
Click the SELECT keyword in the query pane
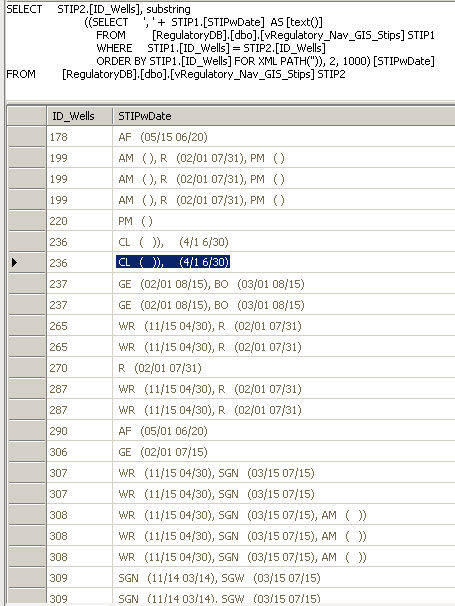[24, 9]
